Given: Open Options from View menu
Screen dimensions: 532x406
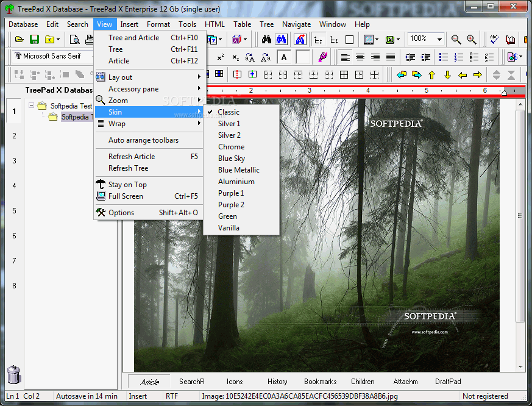Looking at the screenshot, I should pyautogui.click(x=149, y=213).
